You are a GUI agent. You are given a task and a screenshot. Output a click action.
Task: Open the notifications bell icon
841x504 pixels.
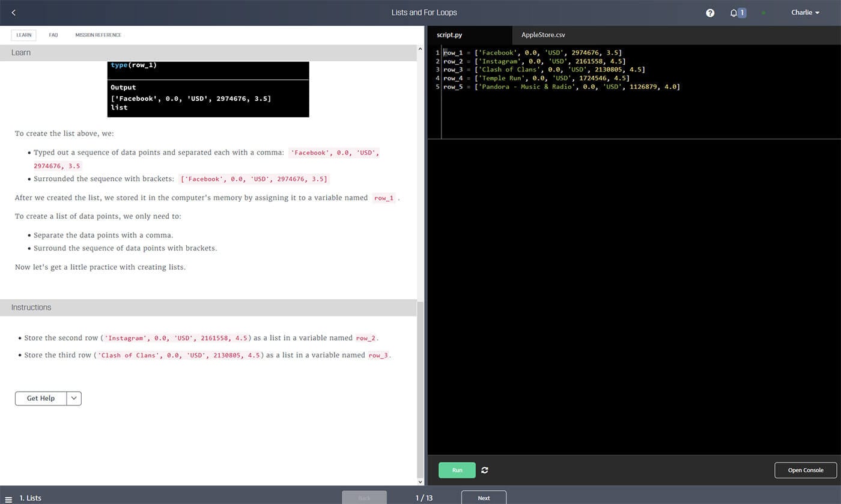tap(733, 13)
